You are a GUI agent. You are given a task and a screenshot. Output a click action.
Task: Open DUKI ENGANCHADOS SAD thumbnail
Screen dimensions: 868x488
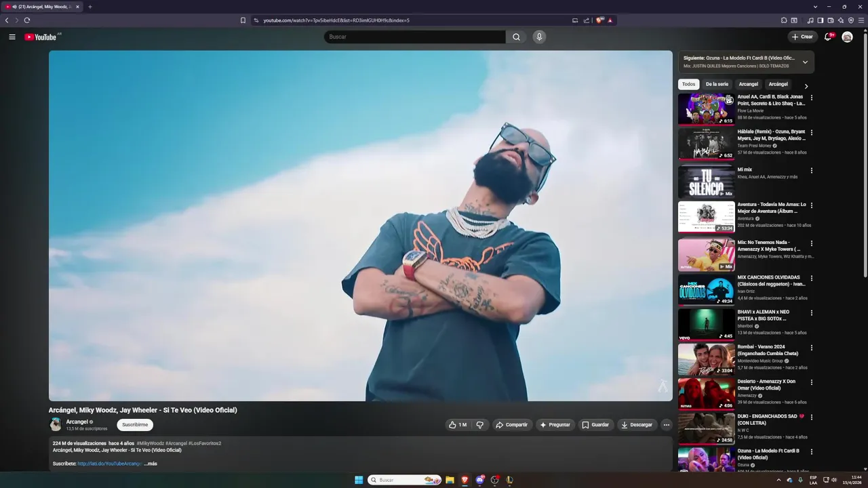706,428
